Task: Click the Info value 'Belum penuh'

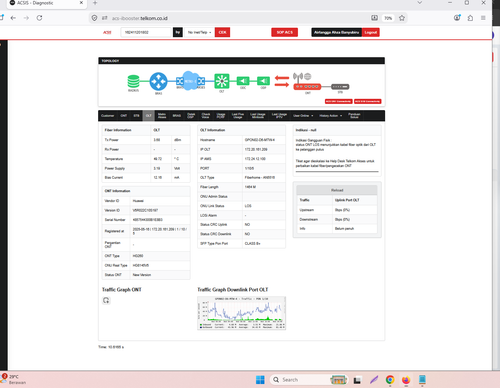Action: point(344,228)
